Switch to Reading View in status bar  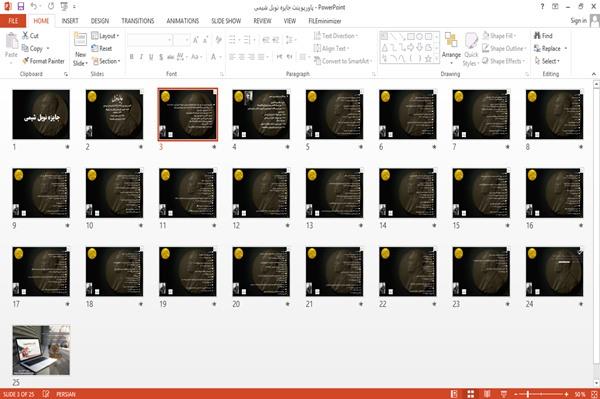[x=487, y=394]
